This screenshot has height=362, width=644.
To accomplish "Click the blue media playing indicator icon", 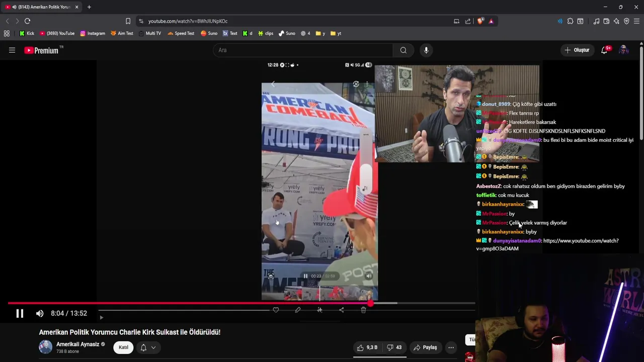I will click(x=560, y=21).
